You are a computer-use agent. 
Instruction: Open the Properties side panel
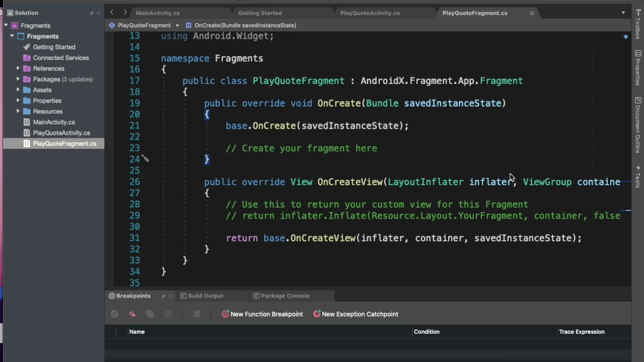[x=638, y=68]
